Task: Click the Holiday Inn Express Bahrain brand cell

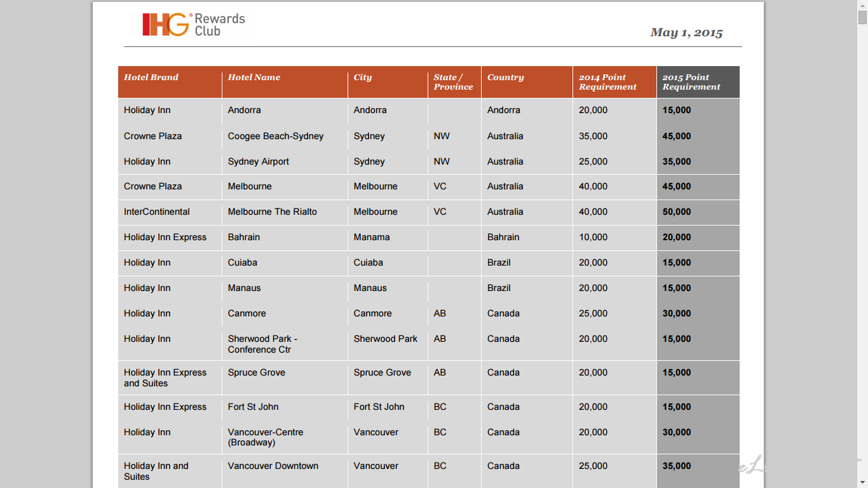Action: tap(165, 237)
